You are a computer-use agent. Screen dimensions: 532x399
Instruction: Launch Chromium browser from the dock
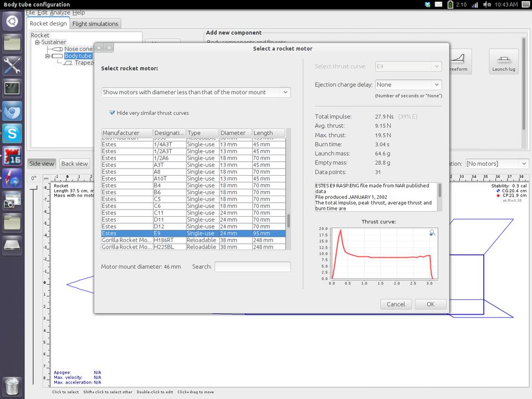[12, 110]
